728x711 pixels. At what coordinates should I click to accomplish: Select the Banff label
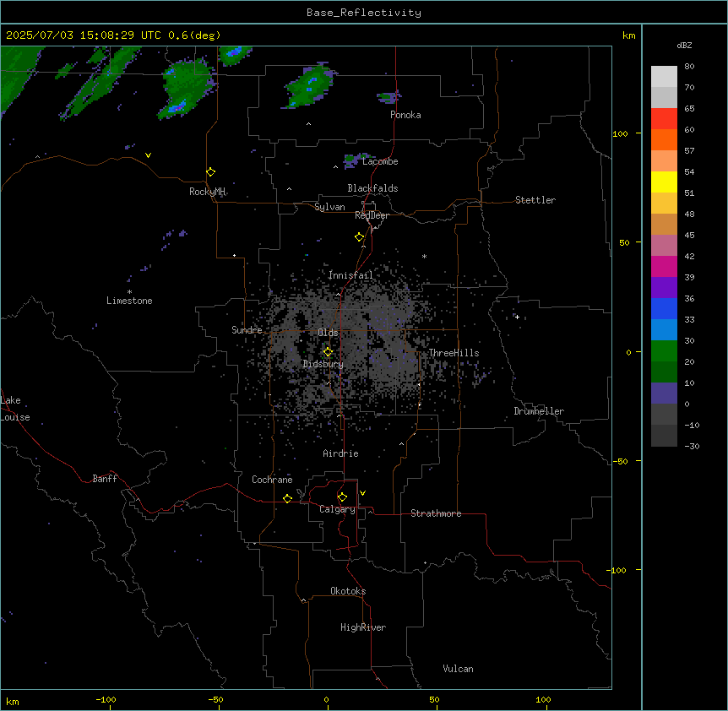pyautogui.click(x=105, y=479)
